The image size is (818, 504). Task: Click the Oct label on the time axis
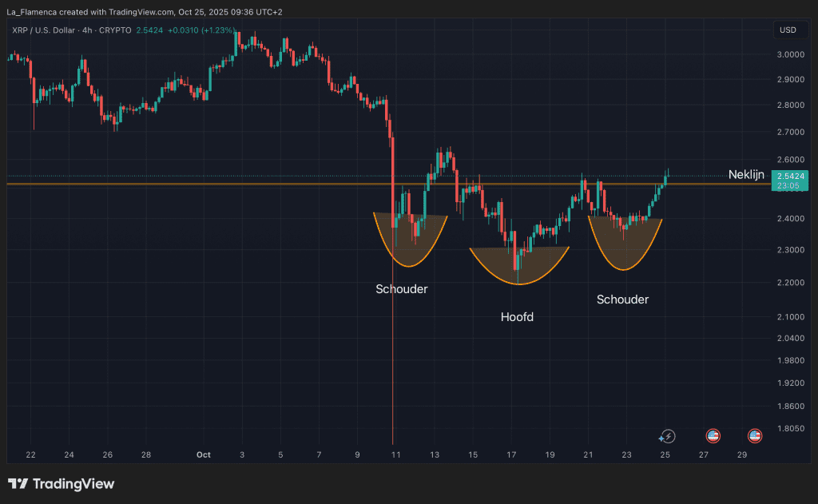pyautogui.click(x=203, y=454)
